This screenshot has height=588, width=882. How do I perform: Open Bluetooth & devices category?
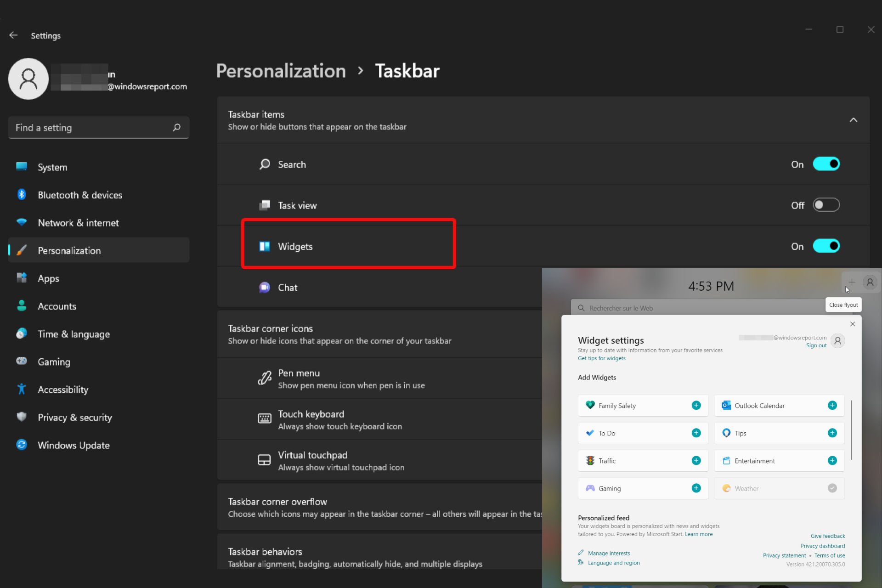pyautogui.click(x=99, y=195)
